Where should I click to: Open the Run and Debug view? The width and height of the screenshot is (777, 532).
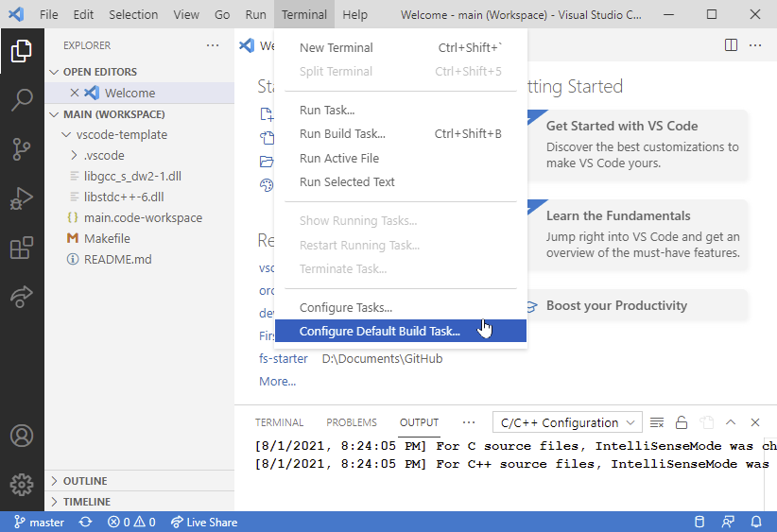(22, 198)
